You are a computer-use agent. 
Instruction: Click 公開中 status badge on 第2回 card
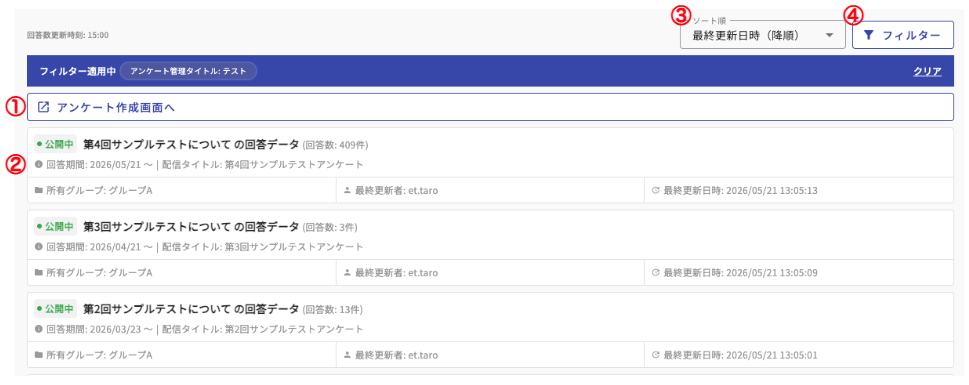(56, 308)
